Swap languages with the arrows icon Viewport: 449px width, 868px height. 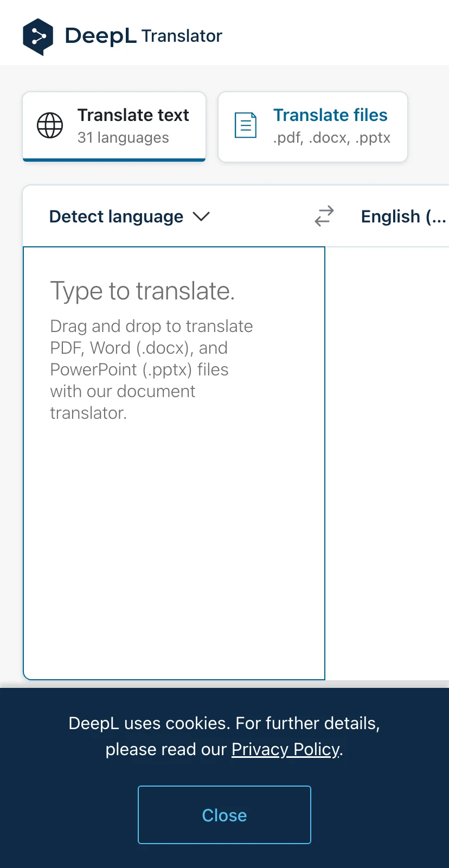tap(324, 216)
